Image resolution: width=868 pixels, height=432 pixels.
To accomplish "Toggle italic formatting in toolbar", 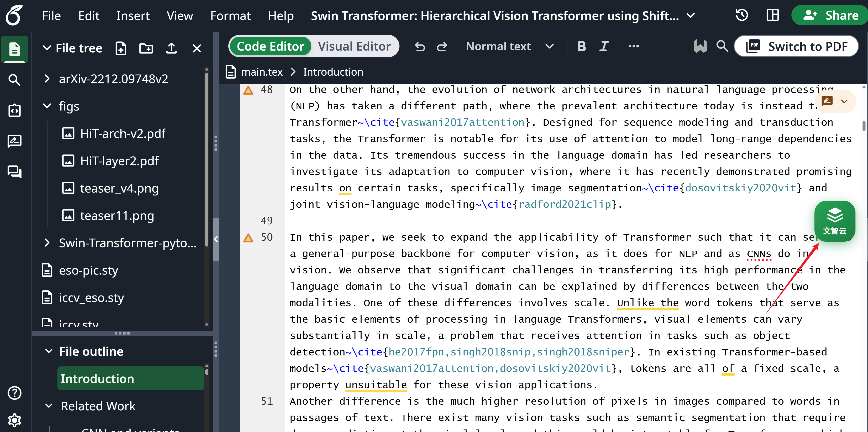I will [x=604, y=46].
